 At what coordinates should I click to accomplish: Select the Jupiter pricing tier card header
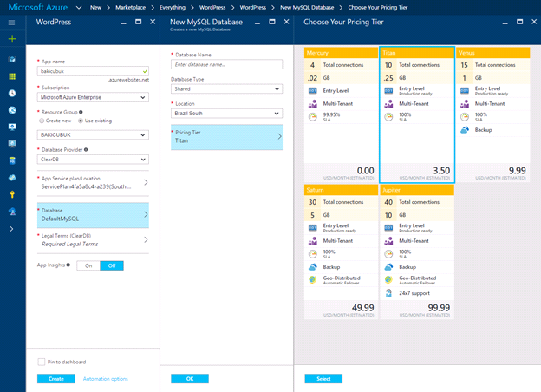click(x=417, y=190)
